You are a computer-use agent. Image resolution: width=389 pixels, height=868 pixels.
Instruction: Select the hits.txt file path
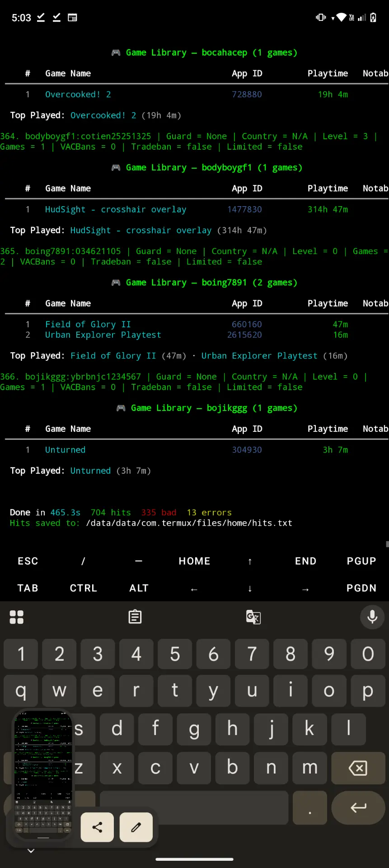click(x=189, y=523)
